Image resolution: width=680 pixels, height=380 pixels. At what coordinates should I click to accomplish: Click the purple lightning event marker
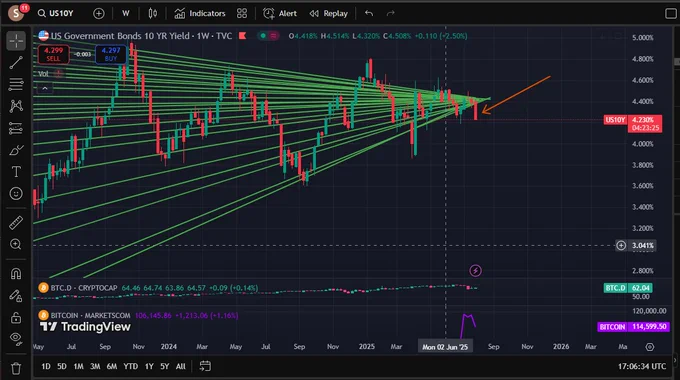475,271
